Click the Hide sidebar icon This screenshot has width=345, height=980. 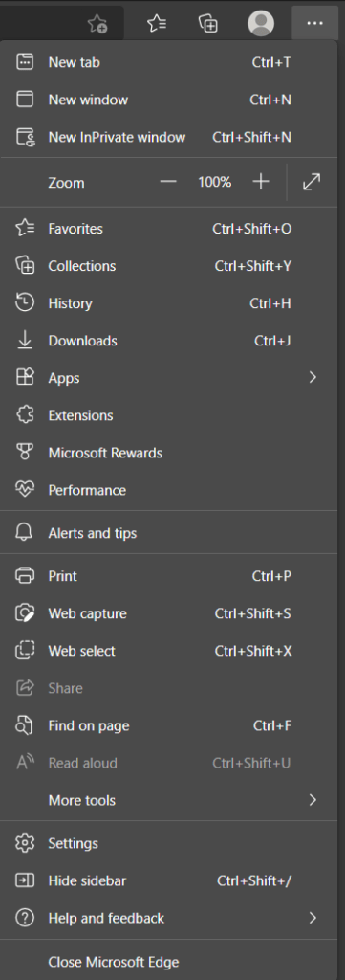click(x=24, y=880)
